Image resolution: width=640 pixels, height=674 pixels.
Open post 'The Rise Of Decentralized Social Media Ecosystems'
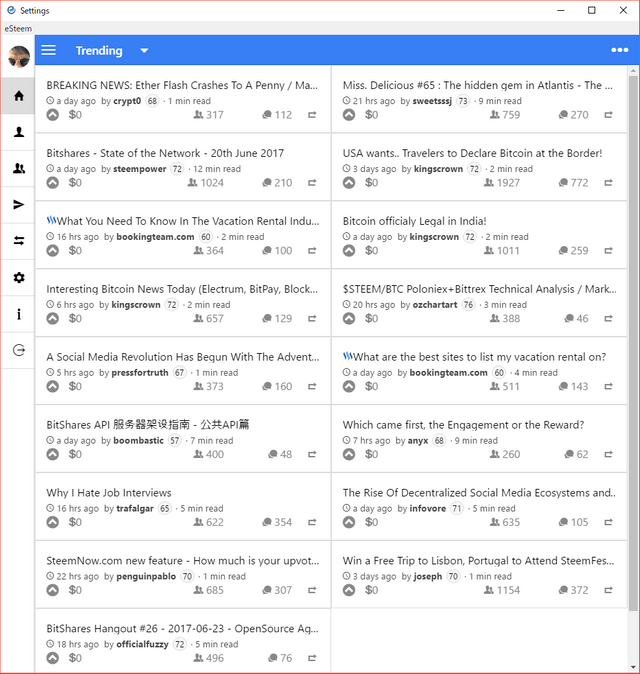click(479, 493)
